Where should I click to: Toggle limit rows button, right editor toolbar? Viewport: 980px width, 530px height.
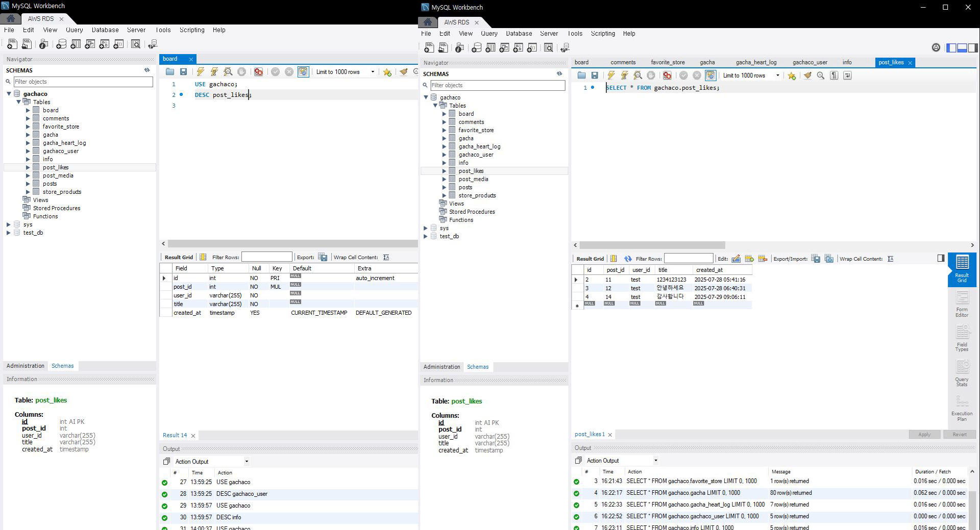coord(710,75)
